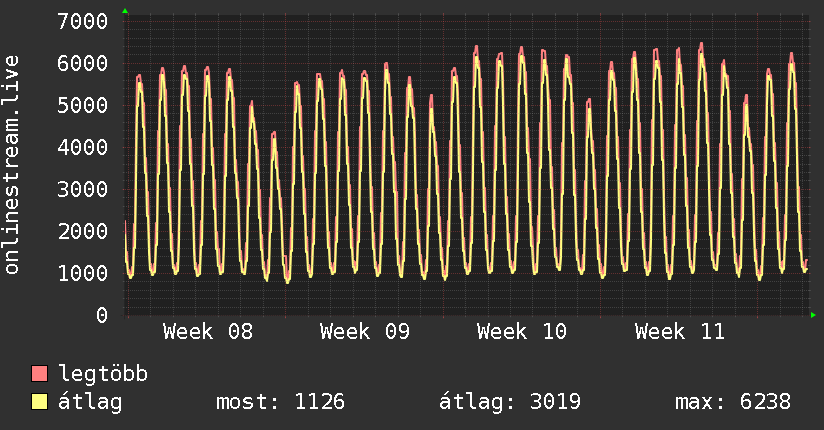Click the 1000 y-axis label
The height and width of the screenshot is (430, 824).
[83, 273]
